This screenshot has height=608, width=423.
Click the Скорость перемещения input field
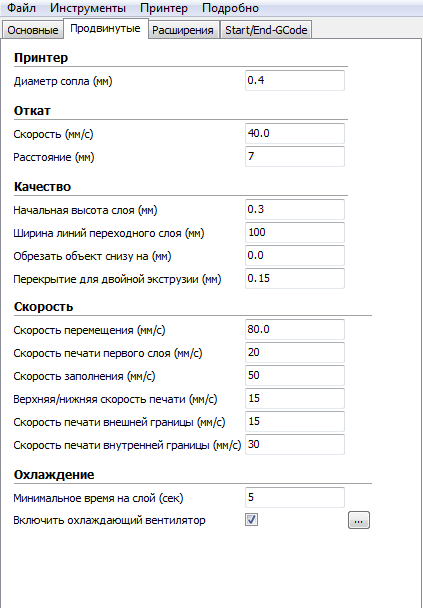coord(295,330)
